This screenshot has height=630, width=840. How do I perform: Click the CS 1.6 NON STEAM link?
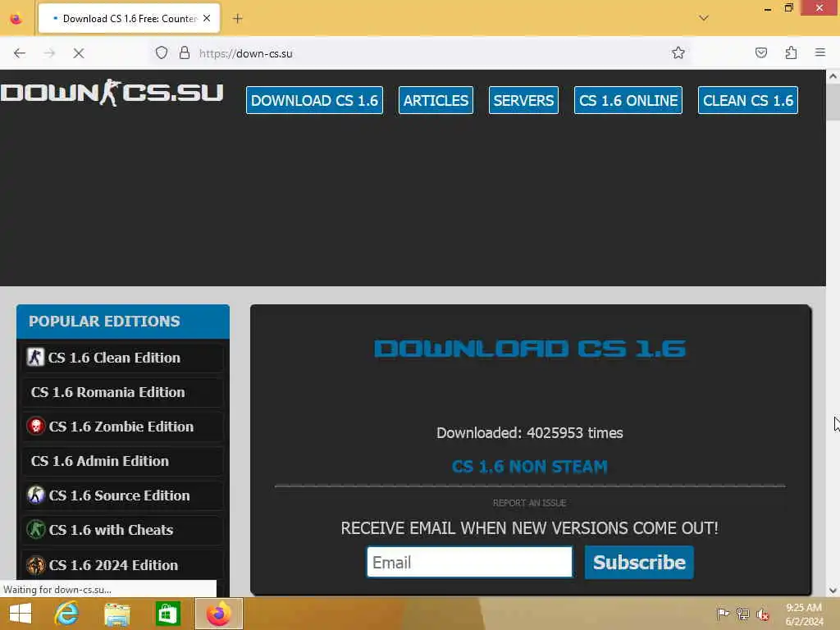(x=530, y=467)
